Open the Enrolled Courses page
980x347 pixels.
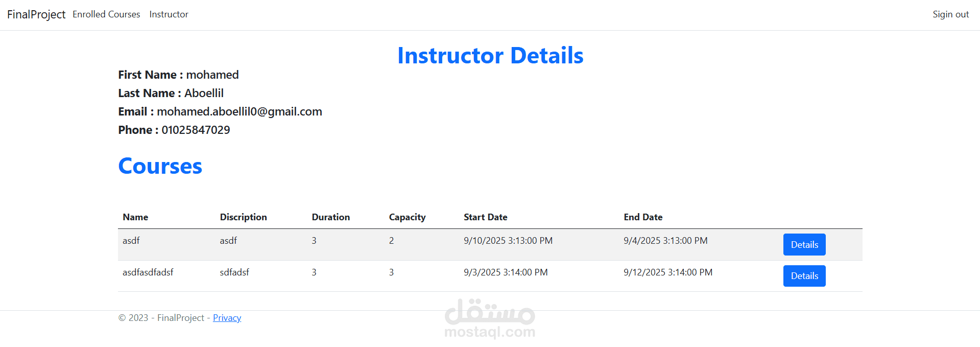(x=106, y=14)
